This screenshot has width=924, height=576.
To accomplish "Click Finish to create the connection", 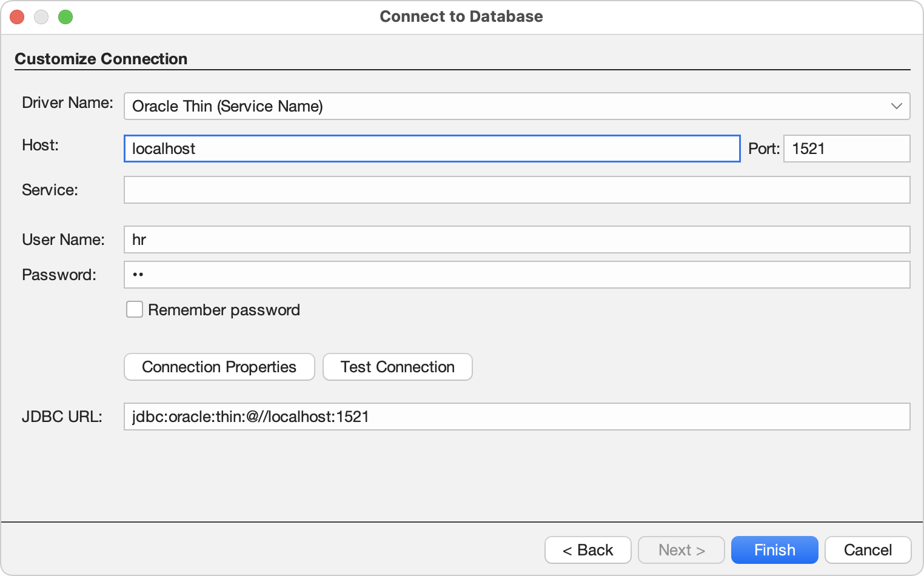I will pos(774,549).
